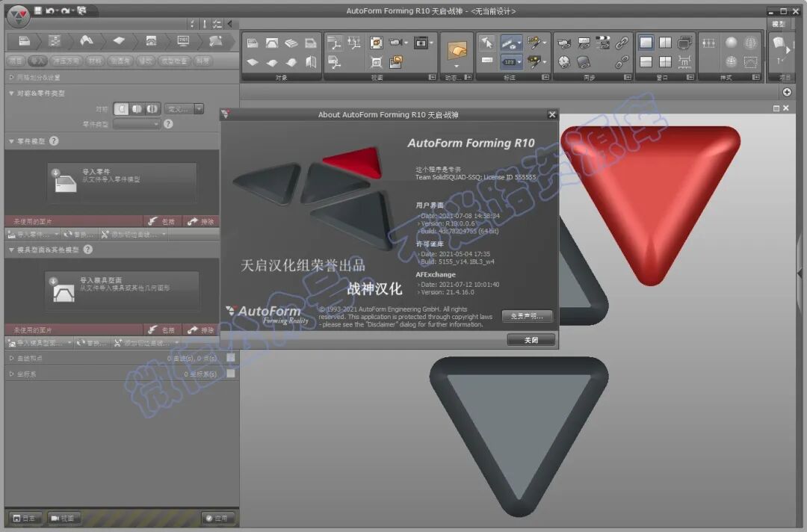
Task: Select the first stage icon in the process bar
Action: click(x=24, y=40)
